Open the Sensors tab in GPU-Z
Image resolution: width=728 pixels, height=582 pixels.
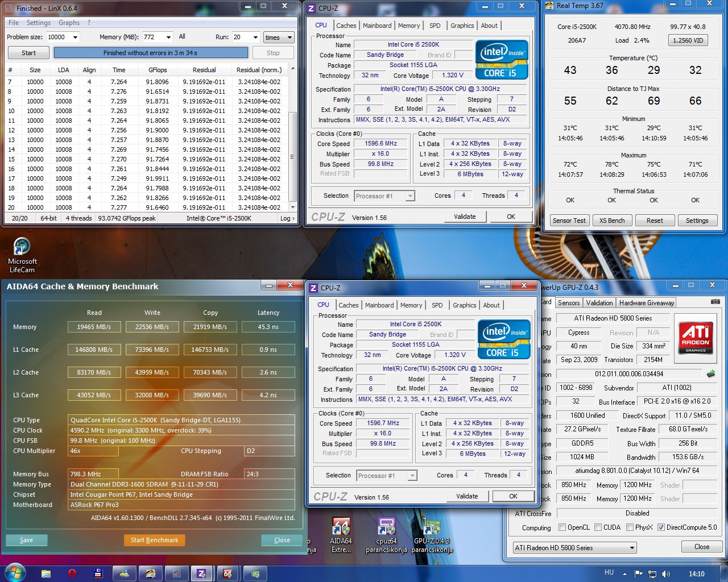click(569, 303)
